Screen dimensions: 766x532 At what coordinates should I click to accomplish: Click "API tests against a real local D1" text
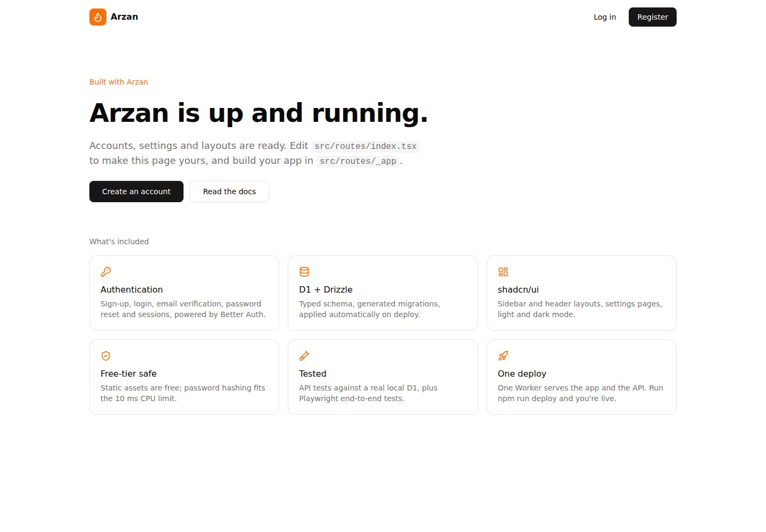tap(368, 393)
